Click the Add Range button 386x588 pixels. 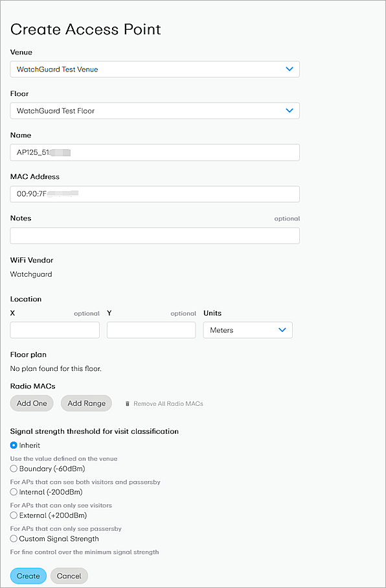pos(86,403)
